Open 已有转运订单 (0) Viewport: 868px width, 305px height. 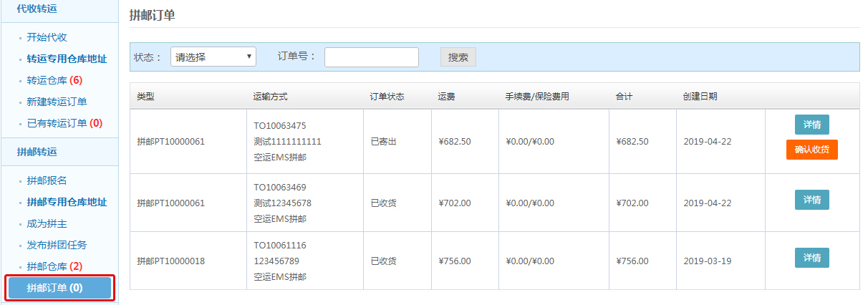tap(64, 123)
